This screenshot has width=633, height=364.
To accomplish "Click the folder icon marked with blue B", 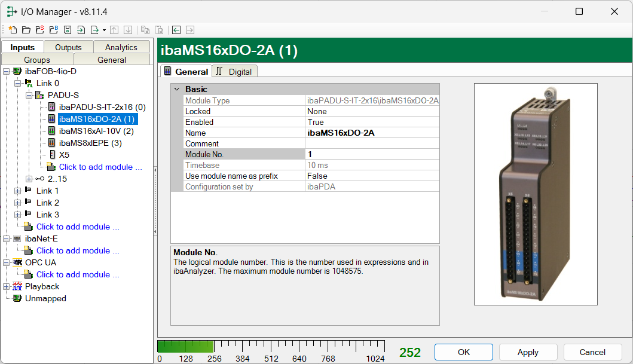I will click(53, 30).
